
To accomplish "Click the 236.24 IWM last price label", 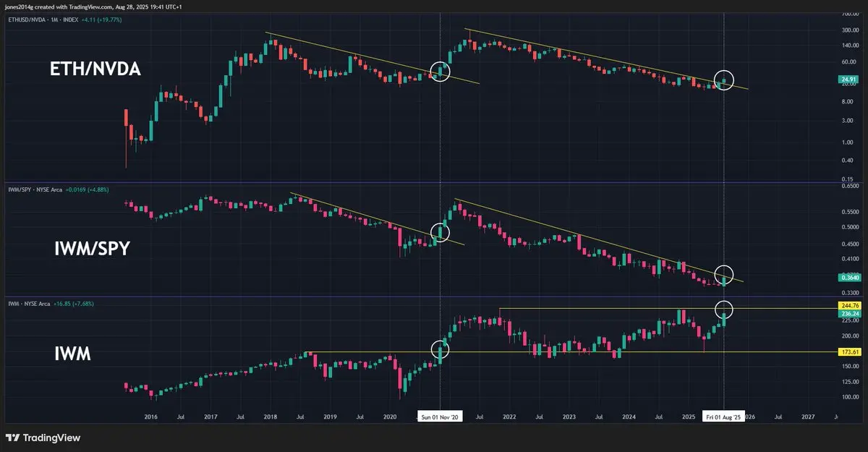I will point(848,314).
